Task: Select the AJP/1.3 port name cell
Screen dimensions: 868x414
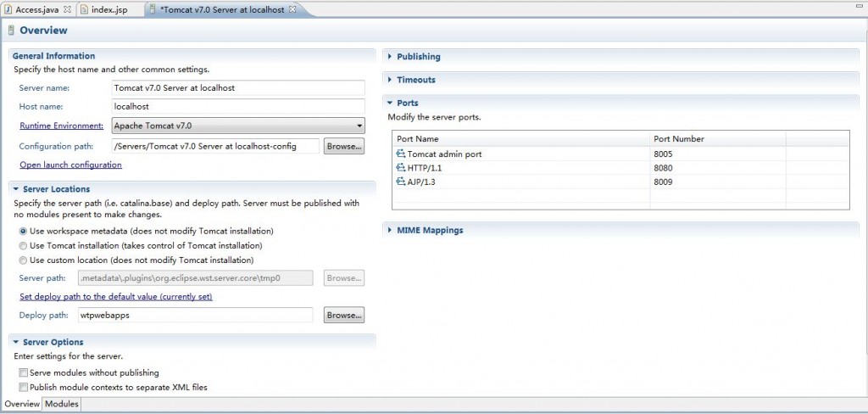Action: point(422,182)
